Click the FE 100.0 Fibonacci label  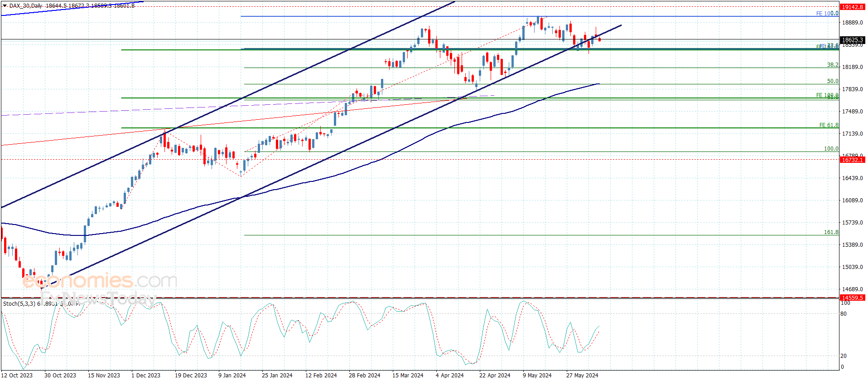827,14
